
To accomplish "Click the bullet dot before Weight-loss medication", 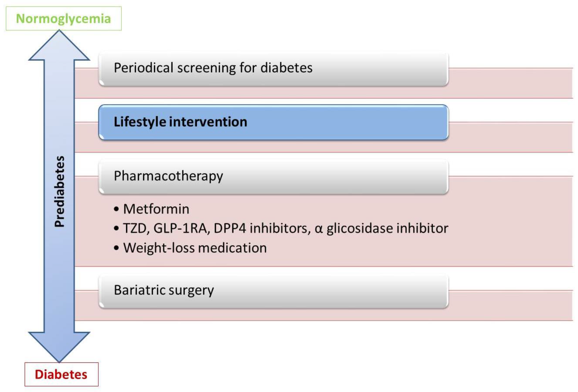I will [116, 248].
